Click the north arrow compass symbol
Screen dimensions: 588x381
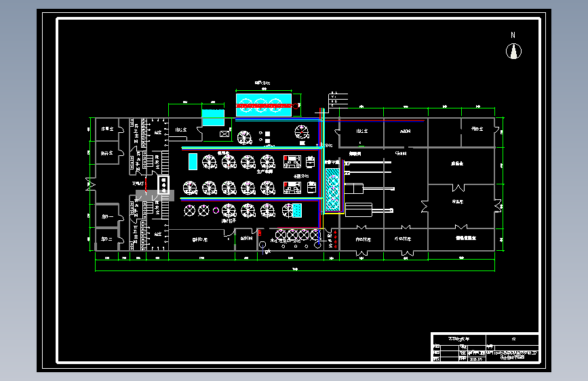(513, 52)
